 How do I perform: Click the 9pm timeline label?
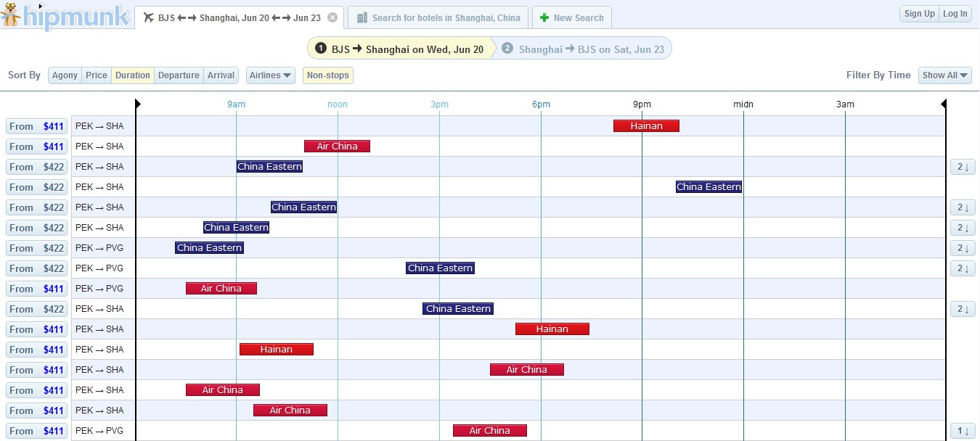pyautogui.click(x=642, y=104)
